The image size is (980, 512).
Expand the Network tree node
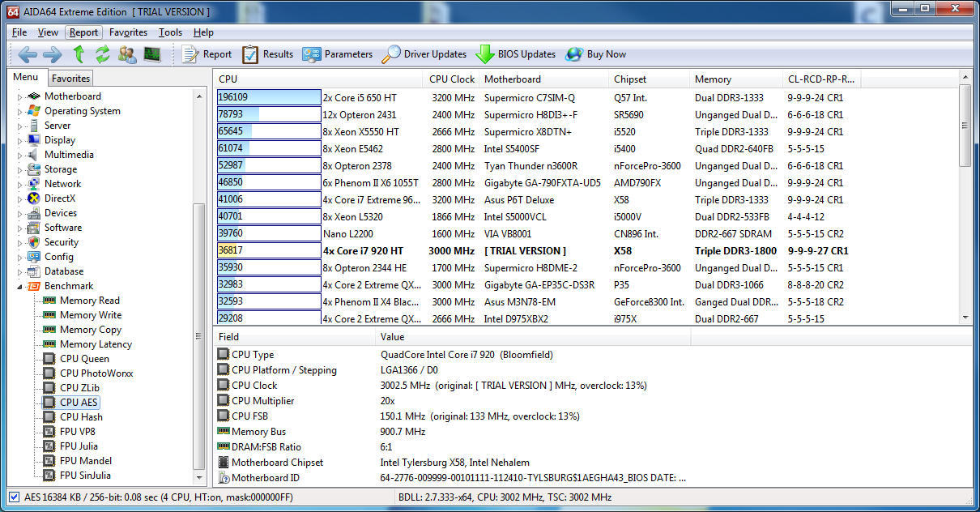click(20, 184)
